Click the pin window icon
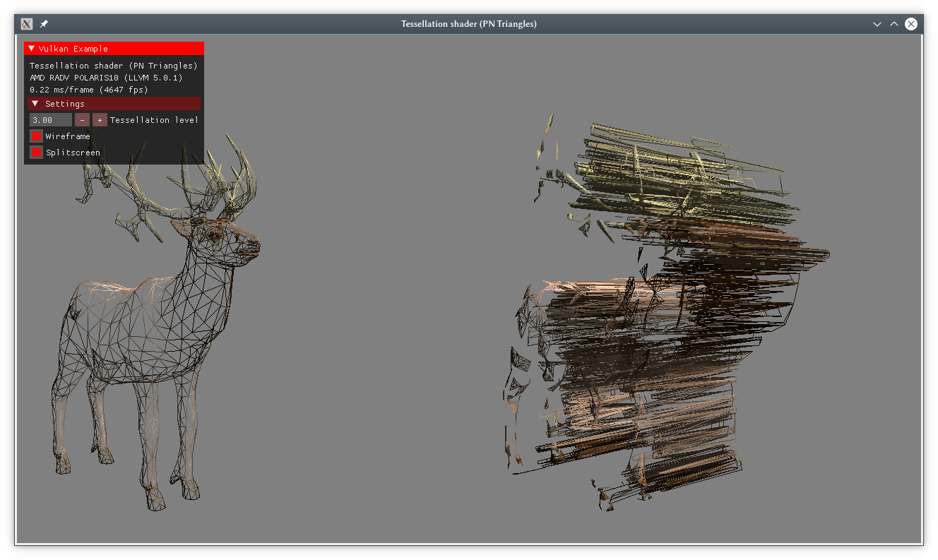Screen dimensions: 938x560 pyautogui.click(x=44, y=24)
